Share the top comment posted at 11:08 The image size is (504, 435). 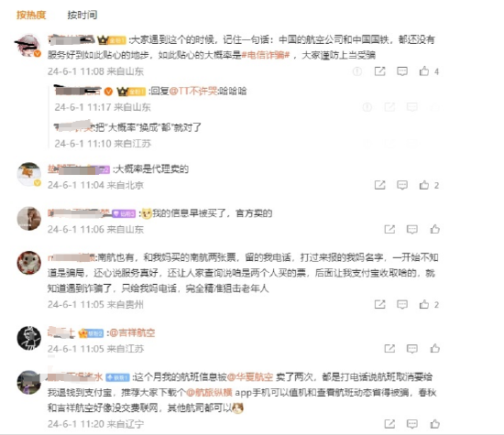379,71
